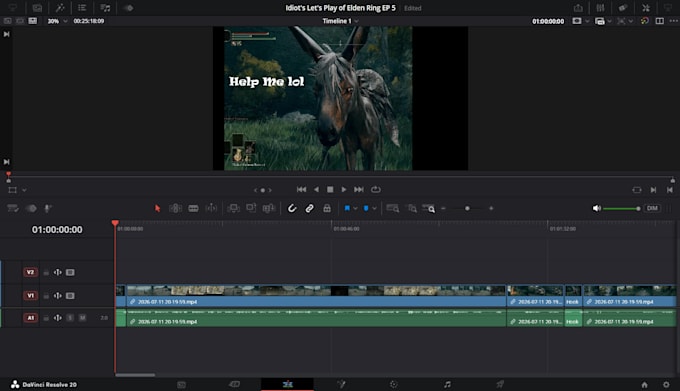Image resolution: width=680 pixels, height=391 pixels.
Task: Select the short Hook video clip
Action: (x=573, y=296)
